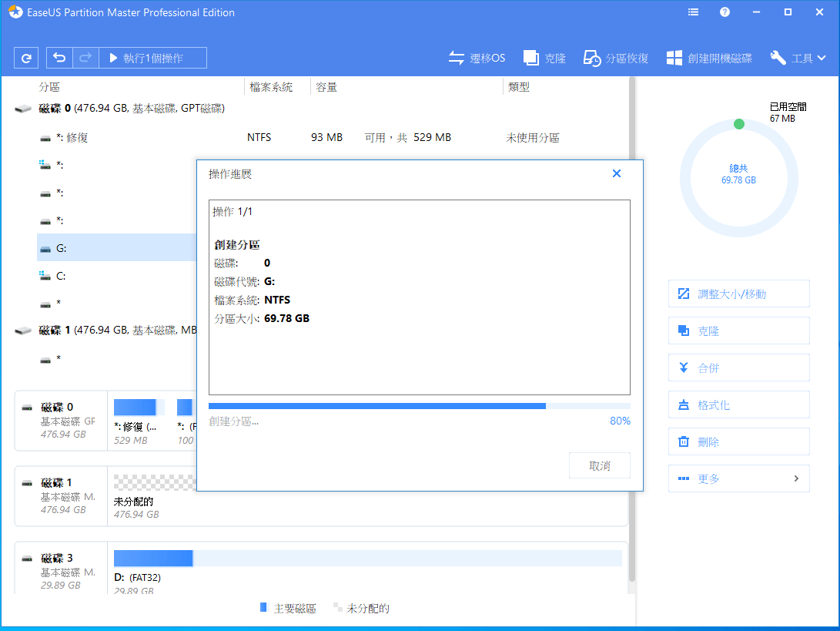The image size is (840, 631).
Task: Click the redo arrow icon
Action: pyautogui.click(x=85, y=58)
